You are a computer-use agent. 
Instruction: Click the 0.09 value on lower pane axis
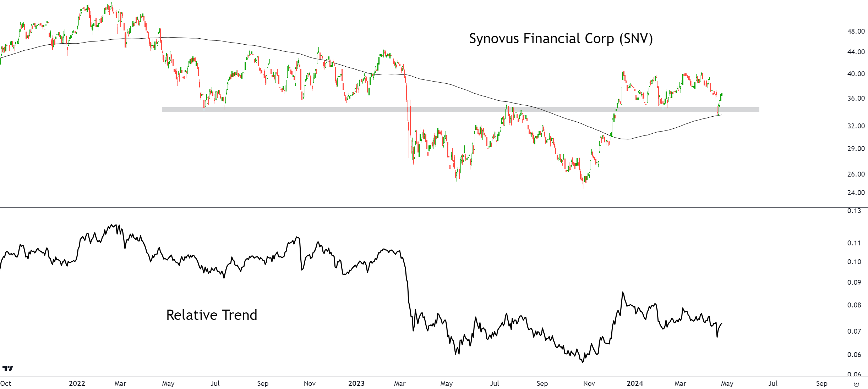click(854, 282)
